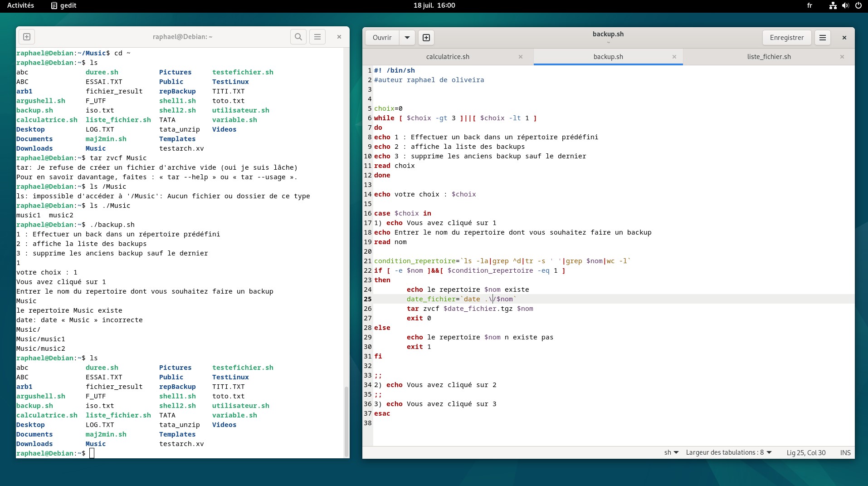Viewport: 868px width, 486px height.
Task: Close the liste_fichier.sh tab
Action: 842,57
